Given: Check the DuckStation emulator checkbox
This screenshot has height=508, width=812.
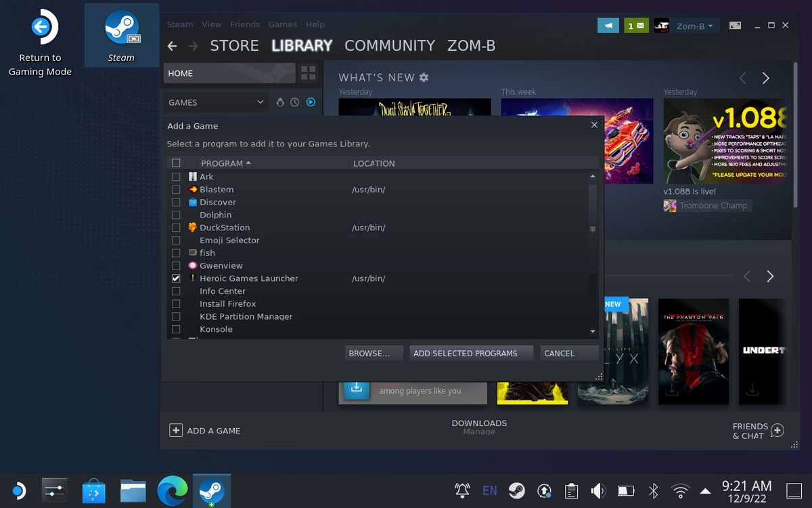Looking at the screenshot, I should click(x=176, y=228).
